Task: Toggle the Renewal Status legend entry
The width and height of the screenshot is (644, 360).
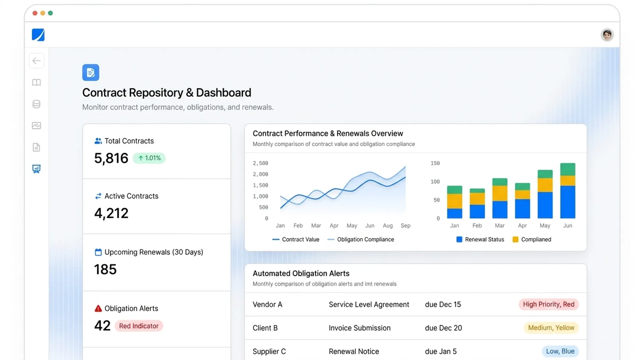Action: (480, 239)
